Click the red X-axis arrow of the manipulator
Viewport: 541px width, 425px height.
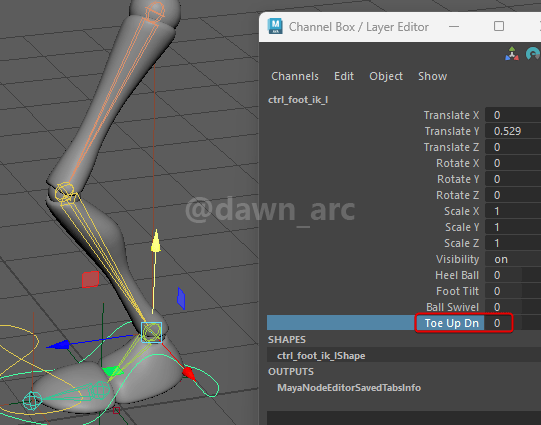coord(188,373)
